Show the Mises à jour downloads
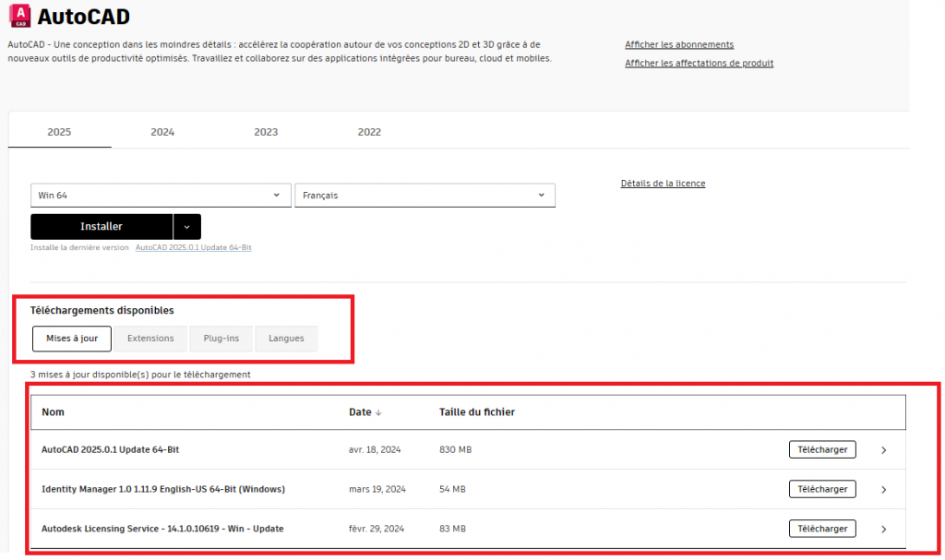This screenshot has width=945, height=560. click(72, 339)
